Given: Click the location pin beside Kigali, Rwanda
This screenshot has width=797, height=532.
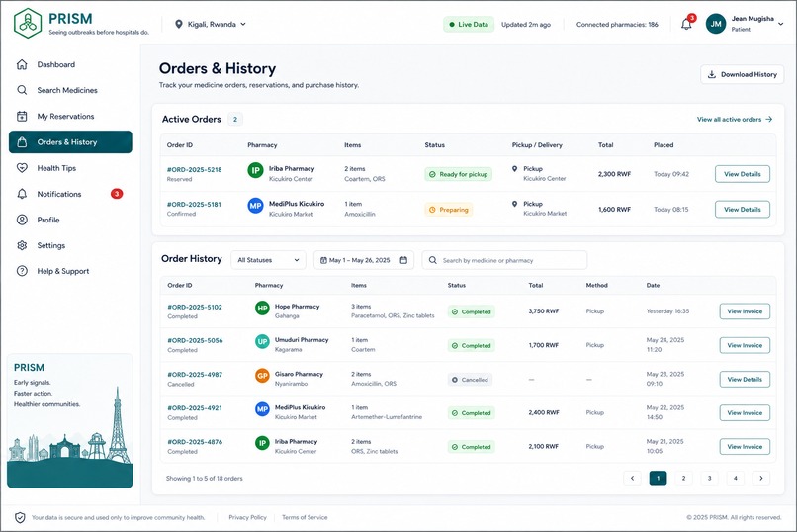Looking at the screenshot, I should [x=178, y=24].
